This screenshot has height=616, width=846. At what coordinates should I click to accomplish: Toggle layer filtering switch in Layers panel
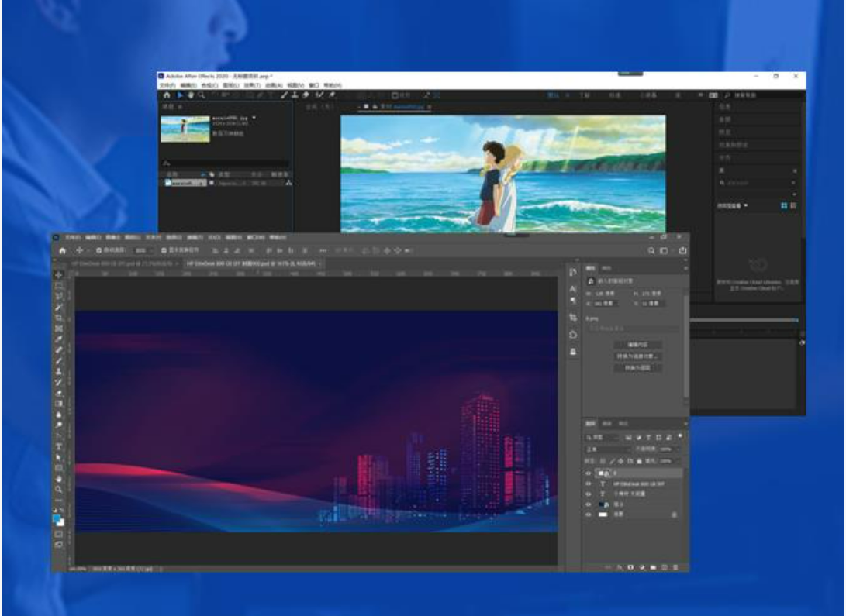680,436
